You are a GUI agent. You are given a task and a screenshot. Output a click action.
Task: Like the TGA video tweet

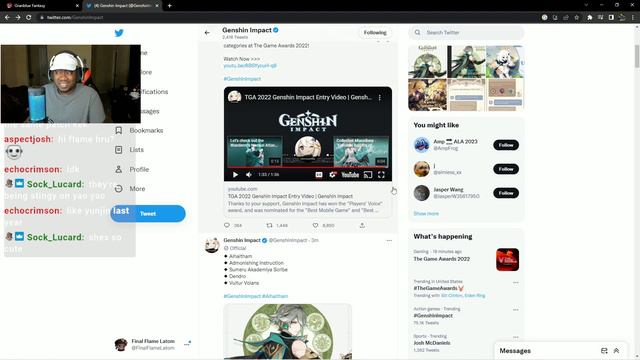click(x=315, y=225)
